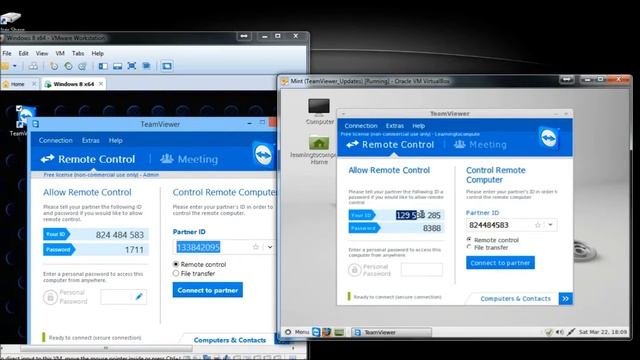Open Extras menu in Mint TeamViewer
640x360 pixels.
[x=395, y=126]
